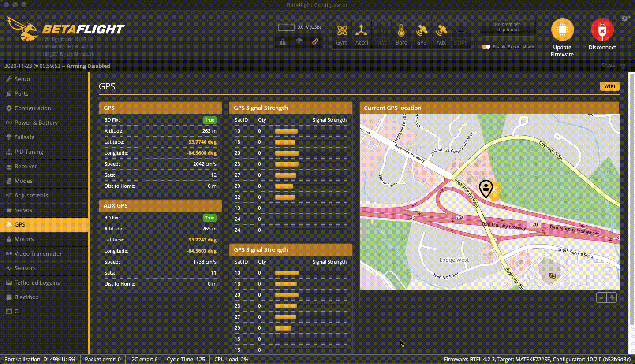635x364 pixels.
Task: Click the WIKI button
Action: pos(609,86)
